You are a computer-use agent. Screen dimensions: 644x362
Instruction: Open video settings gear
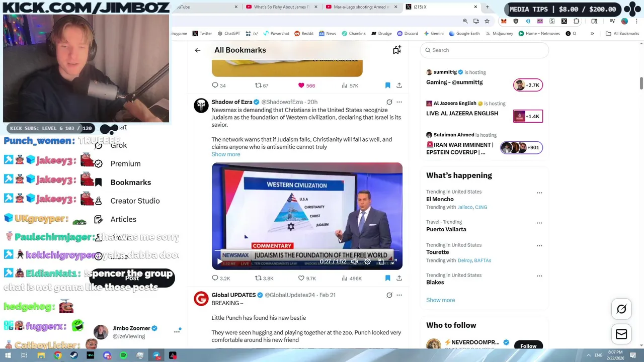click(x=368, y=261)
